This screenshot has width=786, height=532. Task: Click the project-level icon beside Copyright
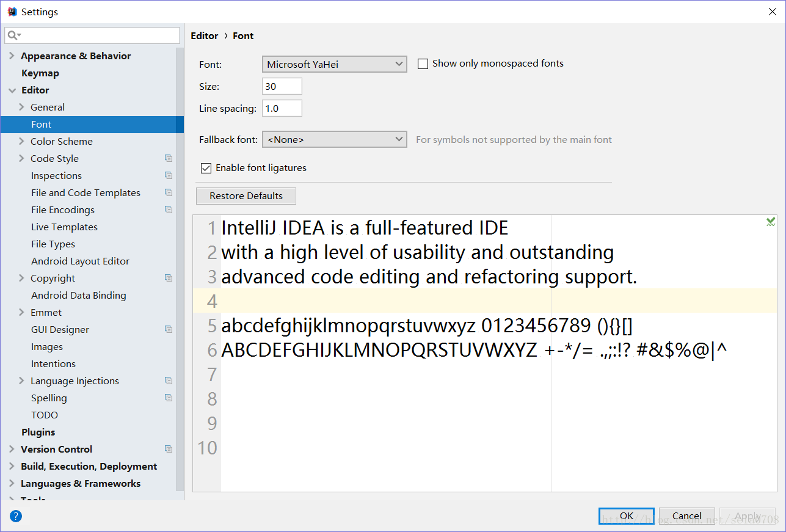169,278
